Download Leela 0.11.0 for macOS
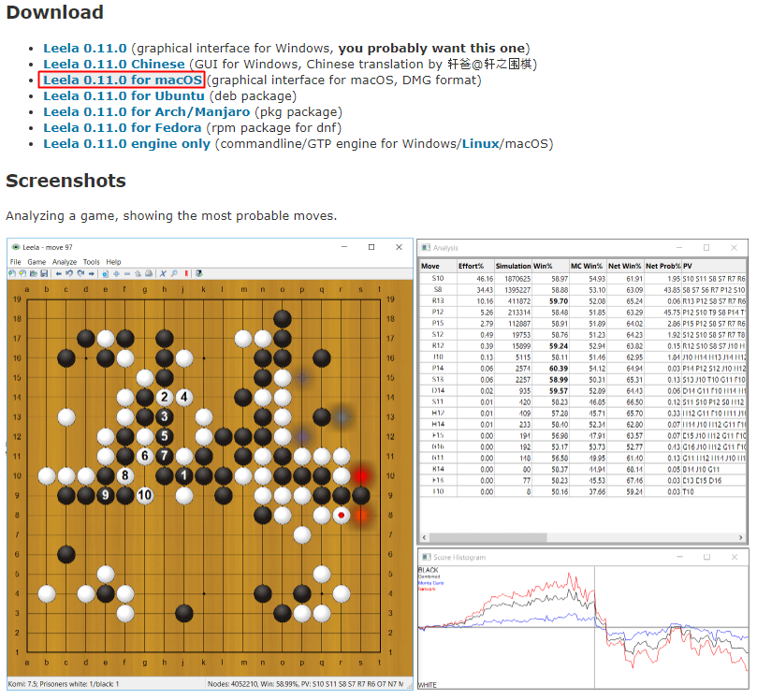This screenshot has height=700, width=757. (123, 80)
